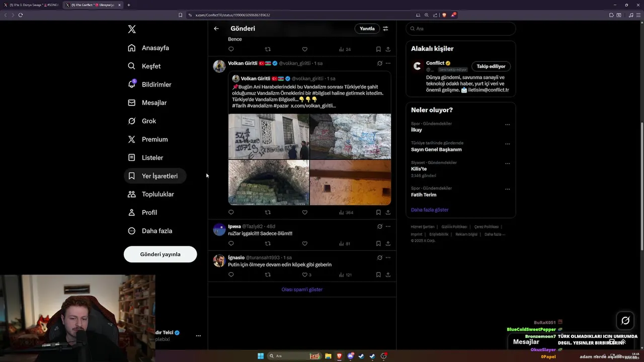Screen dimensions: 644x362
Task: Open more options on Volkan Giritli's post
Action: tap(388, 63)
